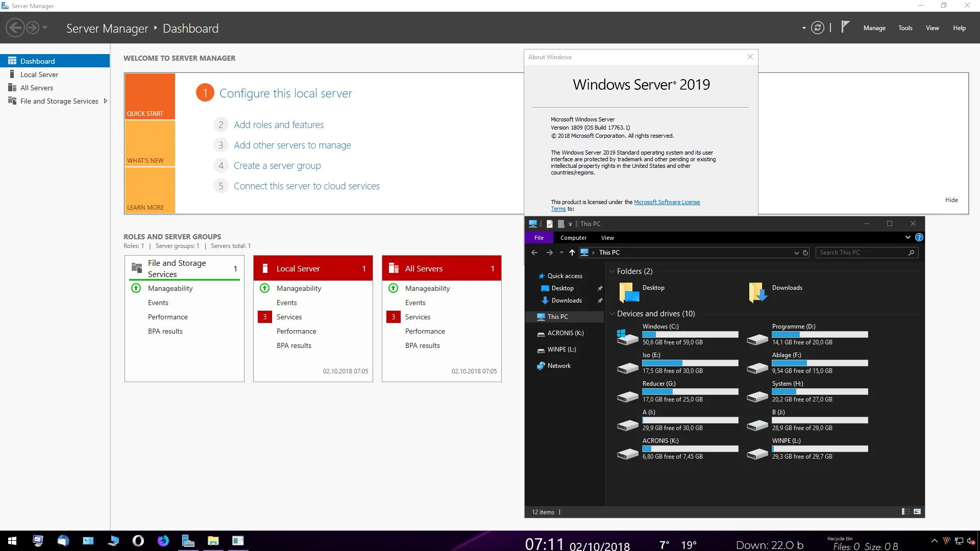This screenshot has height=551, width=980.
Task: Switch Explorer to details view button
Action: 906,512
